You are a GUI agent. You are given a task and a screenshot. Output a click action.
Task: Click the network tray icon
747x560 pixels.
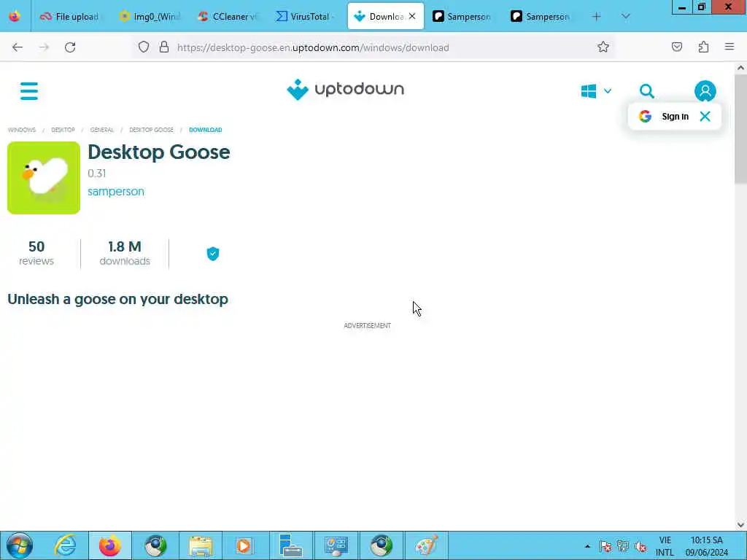pyautogui.click(x=623, y=547)
